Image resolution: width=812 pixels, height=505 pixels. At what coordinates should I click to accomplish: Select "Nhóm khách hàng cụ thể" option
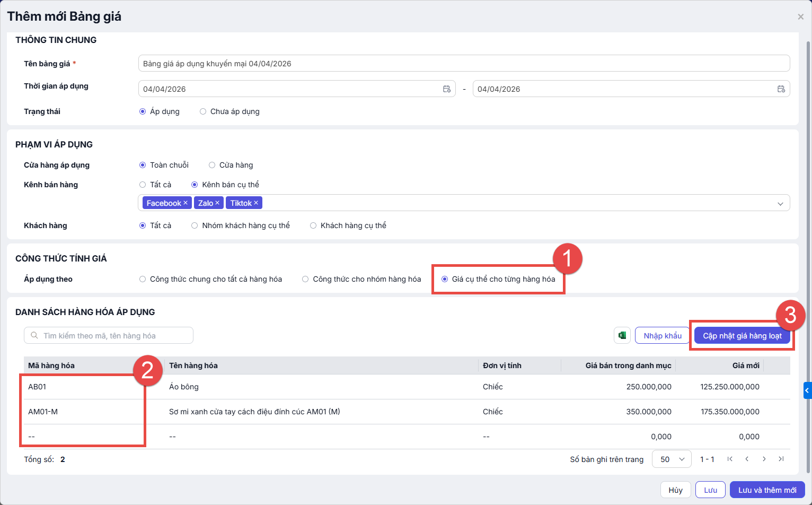coord(195,225)
